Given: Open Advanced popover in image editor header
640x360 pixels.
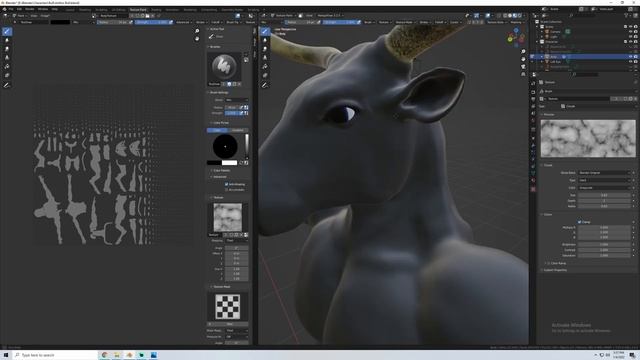Looking at the screenshot, I should click(183, 22).
